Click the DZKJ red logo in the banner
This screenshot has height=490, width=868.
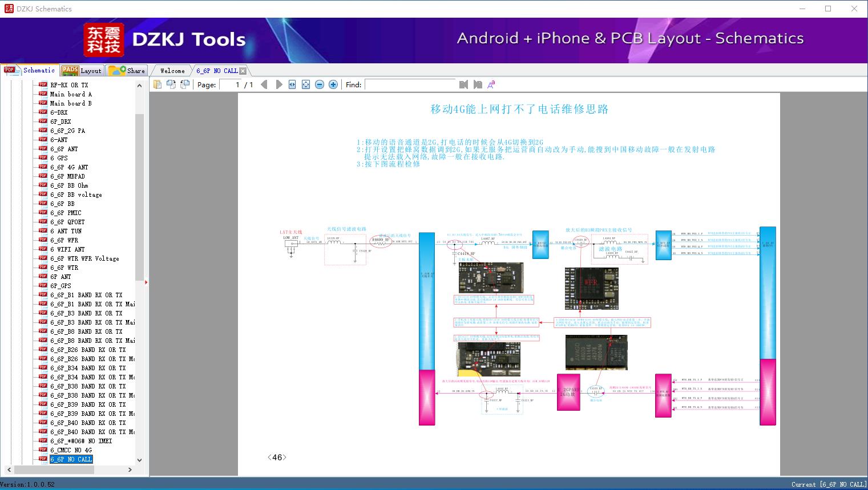coord(104,40)
